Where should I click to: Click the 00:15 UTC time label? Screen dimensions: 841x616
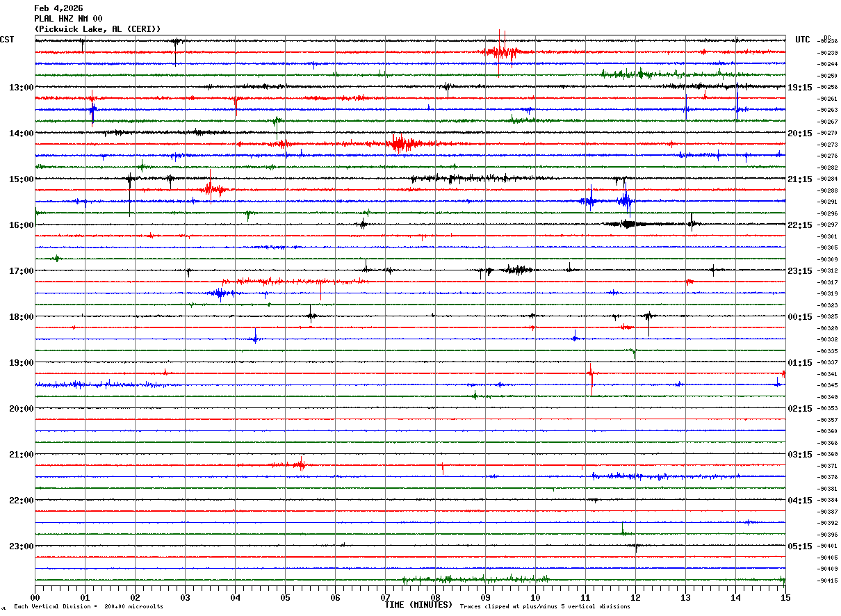(800, 316)
